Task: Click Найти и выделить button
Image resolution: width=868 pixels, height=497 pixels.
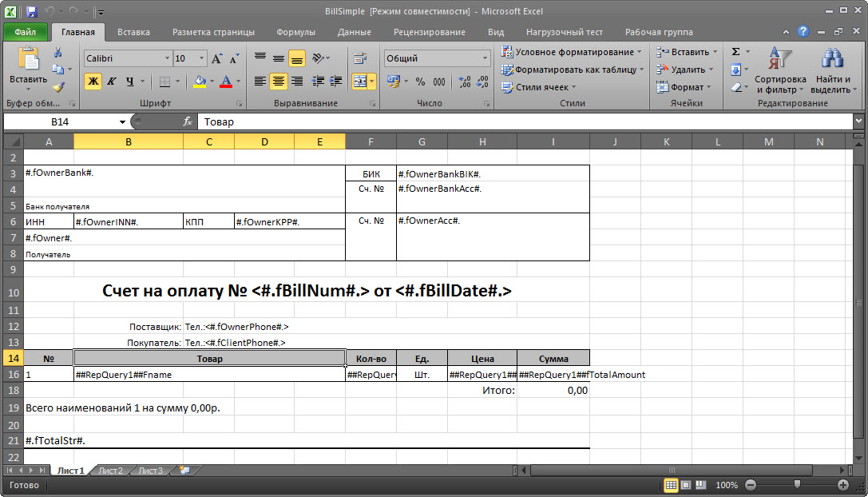Action: [x=833, y=70]
